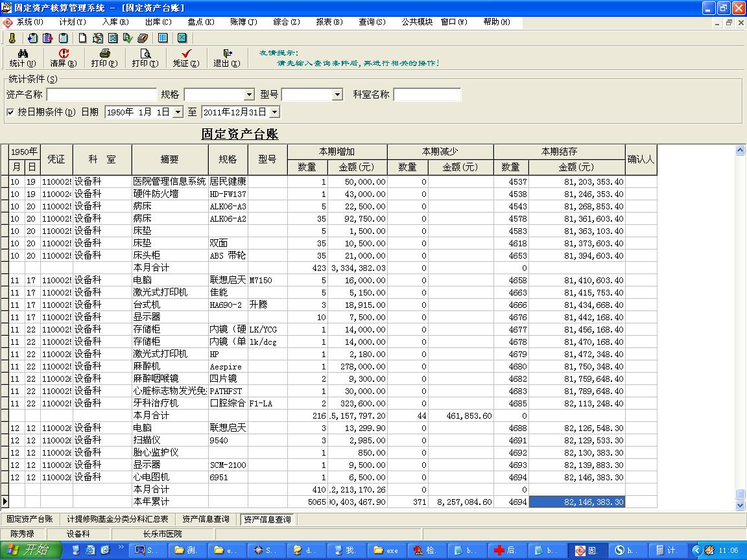Click the stacked pages icon
This screenshot has width=747, height=560.
(143, 38)
